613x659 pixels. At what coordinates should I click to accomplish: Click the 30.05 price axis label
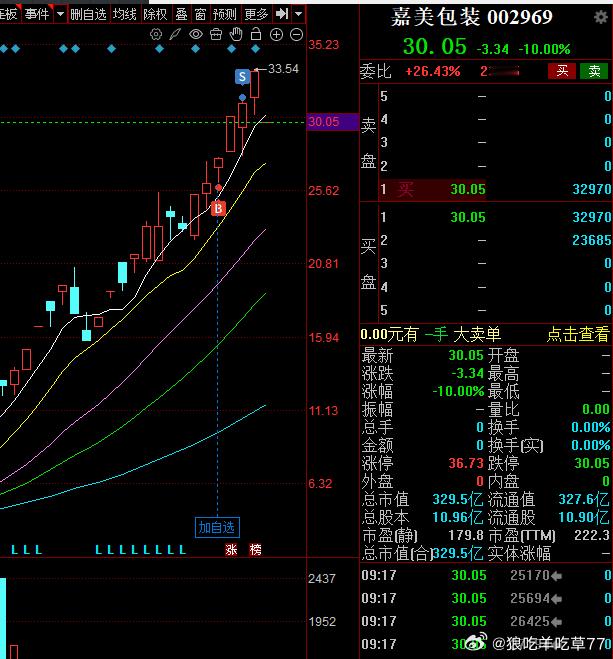pyautogui.click(x=324, y=122)
